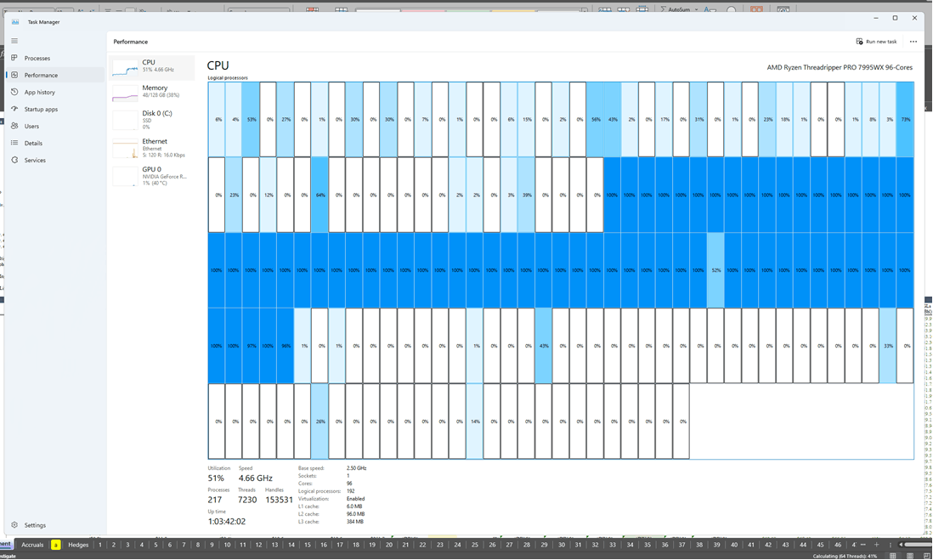Switch Excel to Page Break Preview
The width and height of the screenshot is (933, 560).
(926, 556)
